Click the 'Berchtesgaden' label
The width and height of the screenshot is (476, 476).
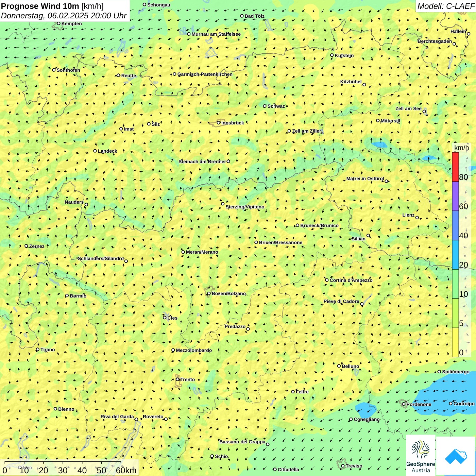[x=435, y=41]
